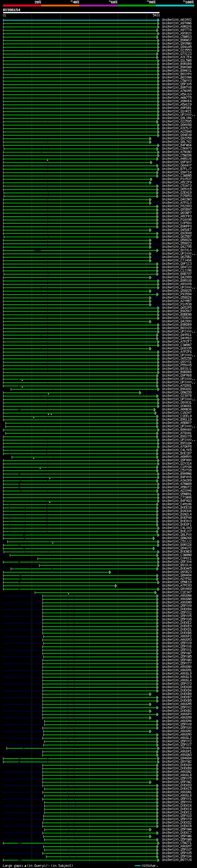This screenshot has height=868, width=197.
Task: Select the UniRef100_Q5PXT7 label
Action: coord(176,664)
